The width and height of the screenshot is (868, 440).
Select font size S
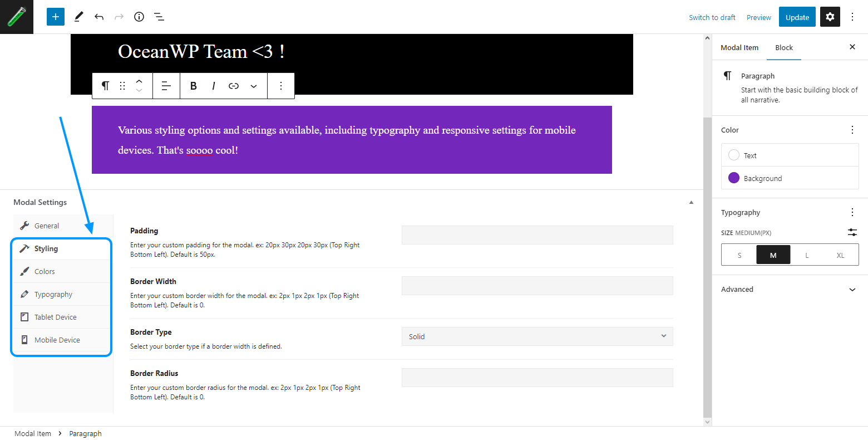pyautogui.click(x=739, y=255)
